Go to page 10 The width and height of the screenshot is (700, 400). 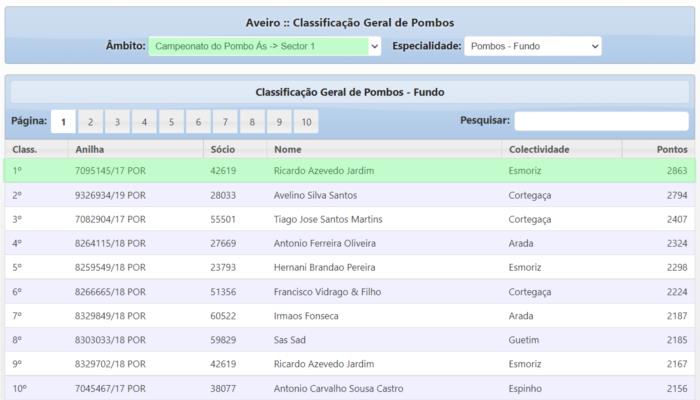point(306,122)
